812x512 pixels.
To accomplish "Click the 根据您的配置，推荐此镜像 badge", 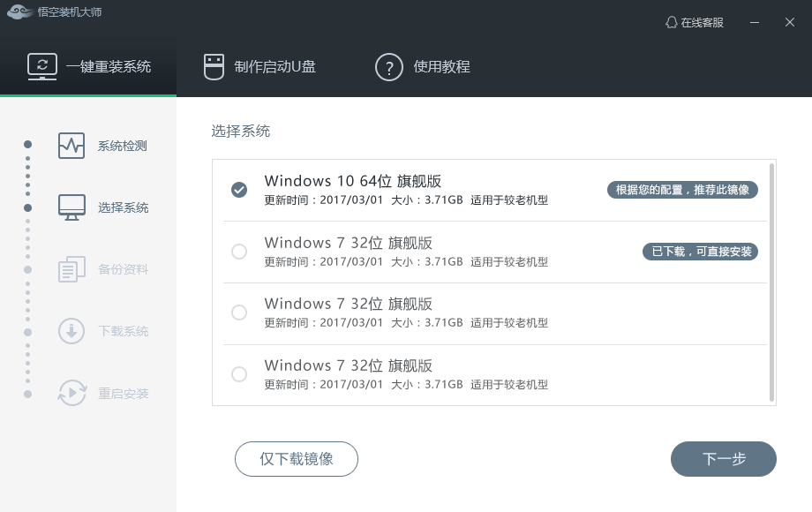I will (x=682, y=190).
